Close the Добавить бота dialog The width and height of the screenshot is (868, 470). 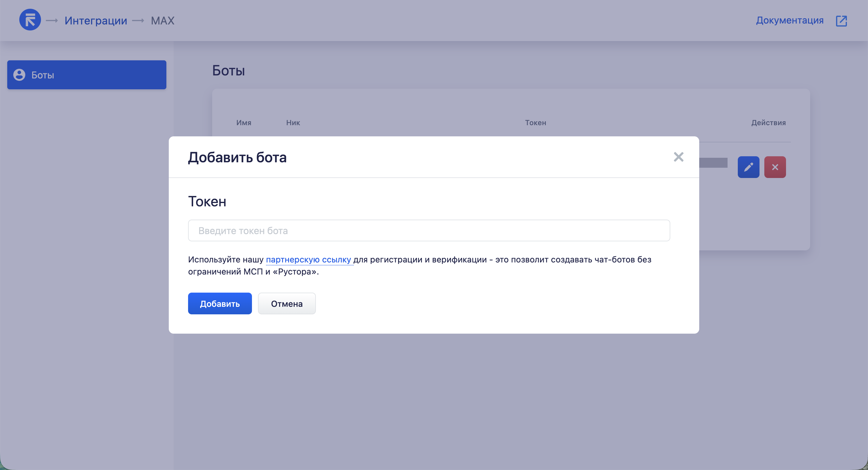[678, 157]
